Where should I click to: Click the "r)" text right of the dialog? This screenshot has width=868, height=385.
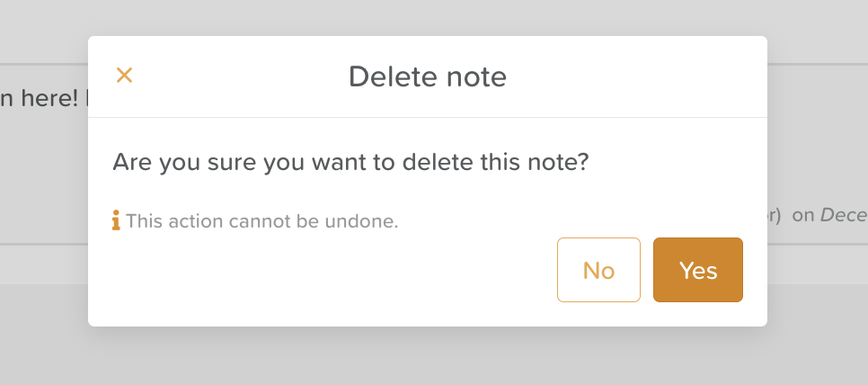point(775,216)
